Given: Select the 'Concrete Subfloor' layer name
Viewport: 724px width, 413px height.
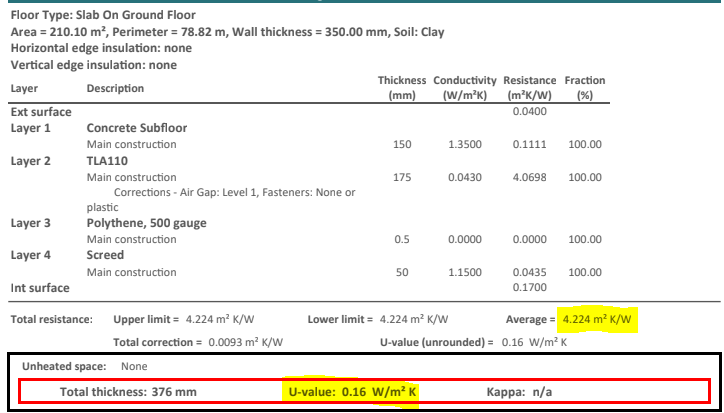Looking at the screenshot, I should [x=137, y=128].
